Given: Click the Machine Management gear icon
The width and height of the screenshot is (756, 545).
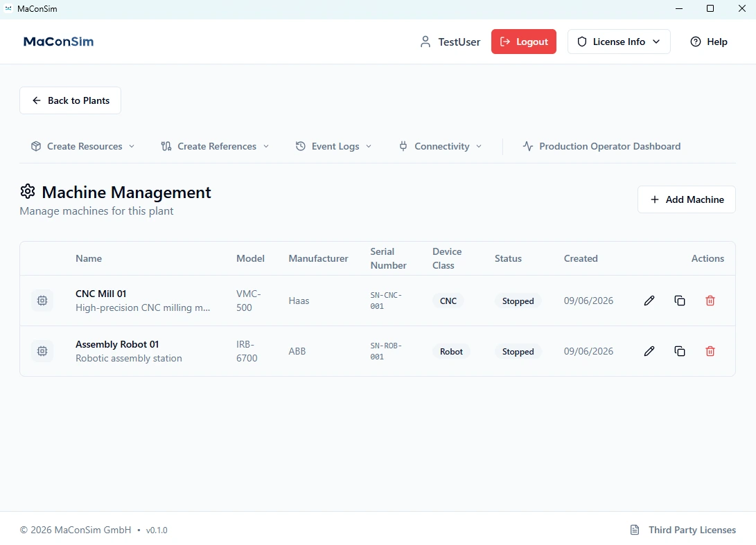Looking at the screenshot, I should [28, 191].
